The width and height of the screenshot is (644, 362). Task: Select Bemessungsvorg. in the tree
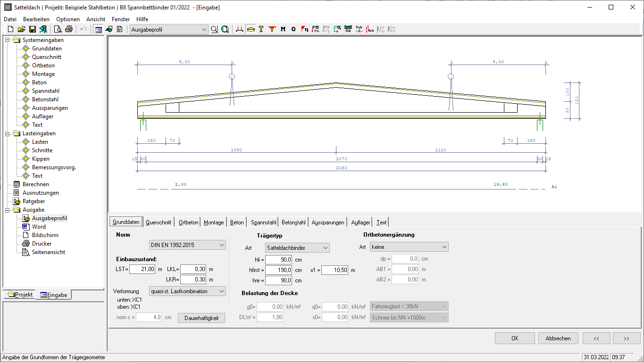(x=54, y=167)
